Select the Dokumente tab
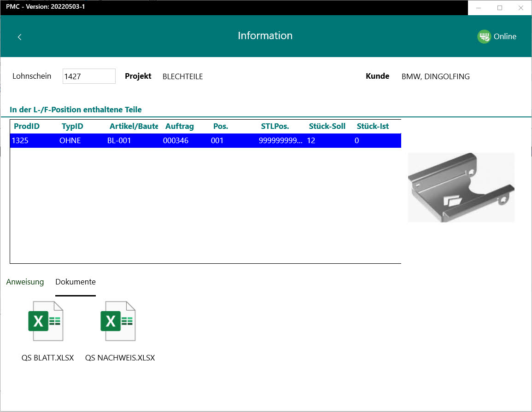532x412 pixels. 76,282
